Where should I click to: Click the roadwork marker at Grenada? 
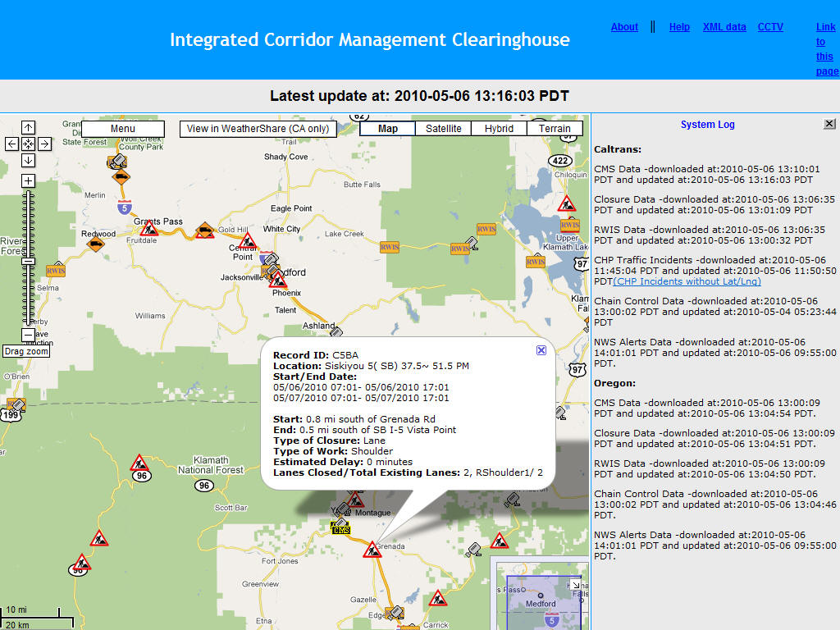click(372, 550)
